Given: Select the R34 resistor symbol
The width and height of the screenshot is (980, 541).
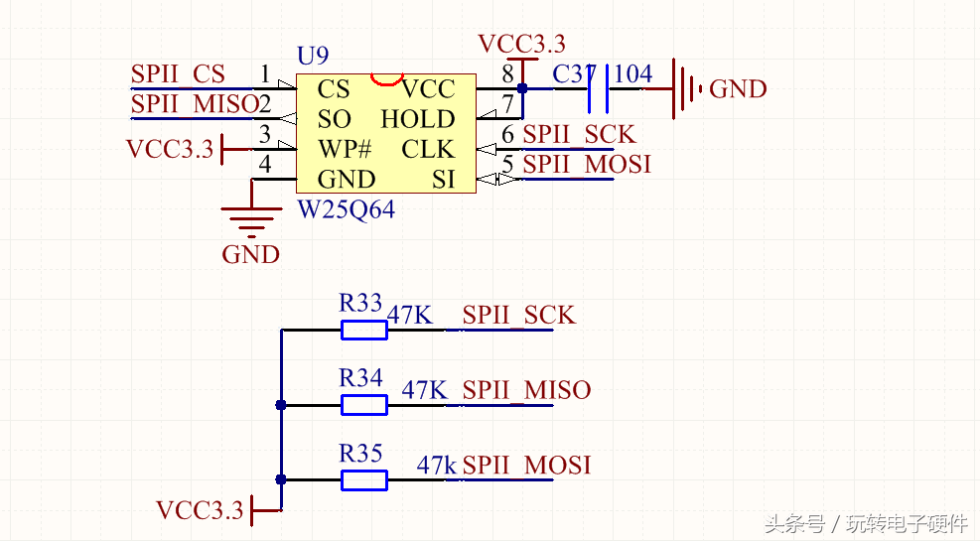Looking at the screenshot, I should coord(364,405).
